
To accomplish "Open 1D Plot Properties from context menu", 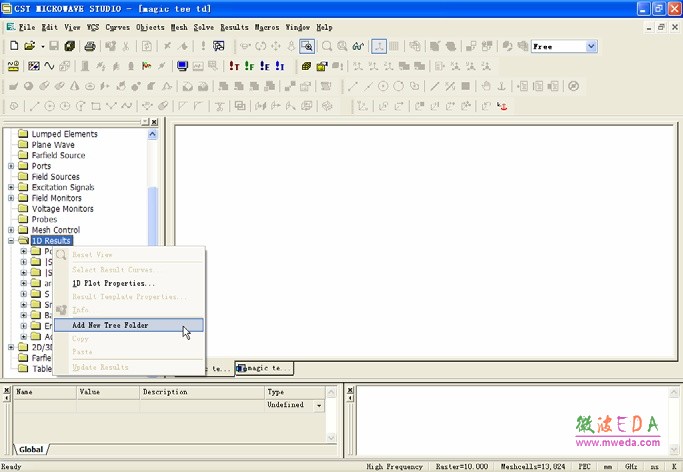I will (x=113, y=283).
